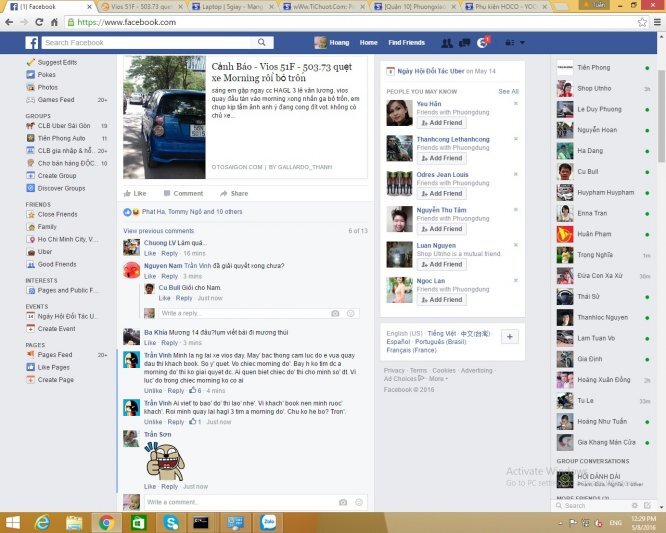666x533 pixels.
Task: Click emoji icon in the Write a comment box
Action: coord(359,502)
